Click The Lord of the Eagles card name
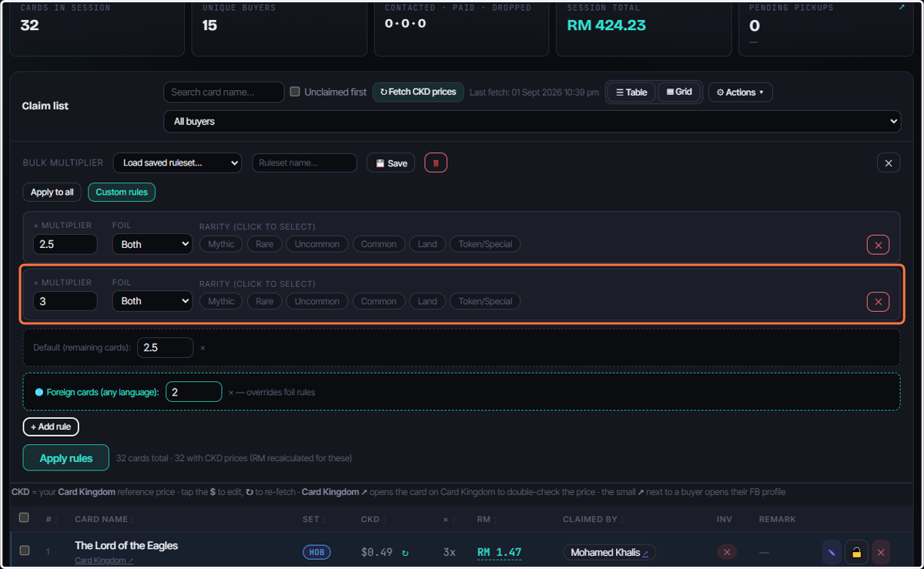The height and width of the screenshot is (569, 924). (x=126, y=545)
